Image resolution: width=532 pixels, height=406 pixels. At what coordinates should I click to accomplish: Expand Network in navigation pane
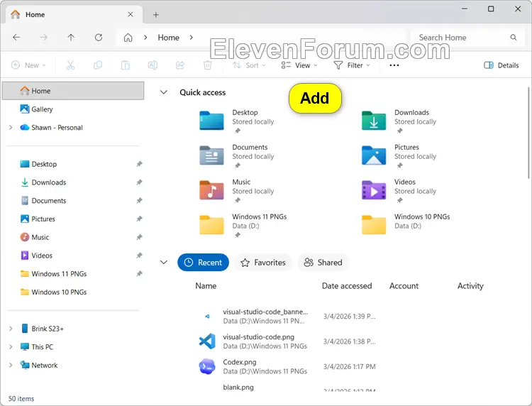pos(11,366)
